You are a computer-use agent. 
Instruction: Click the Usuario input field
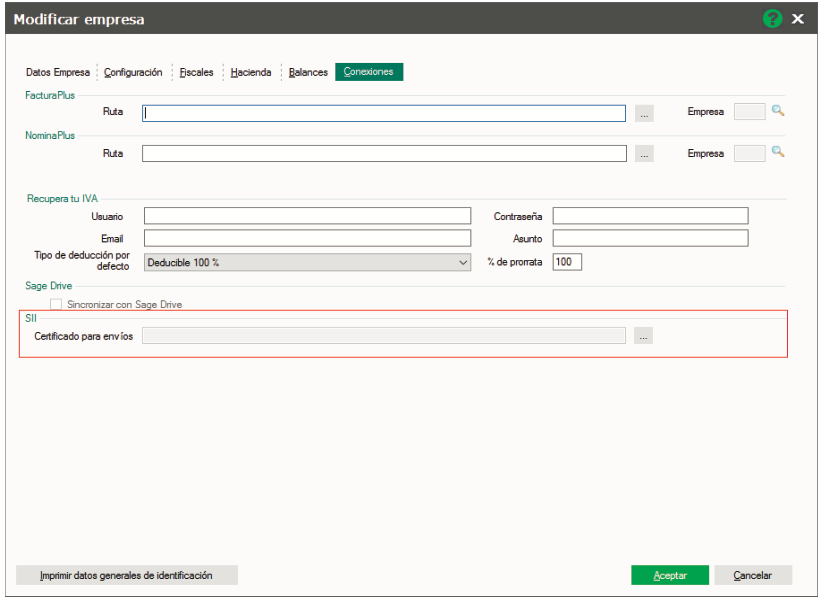307,216
